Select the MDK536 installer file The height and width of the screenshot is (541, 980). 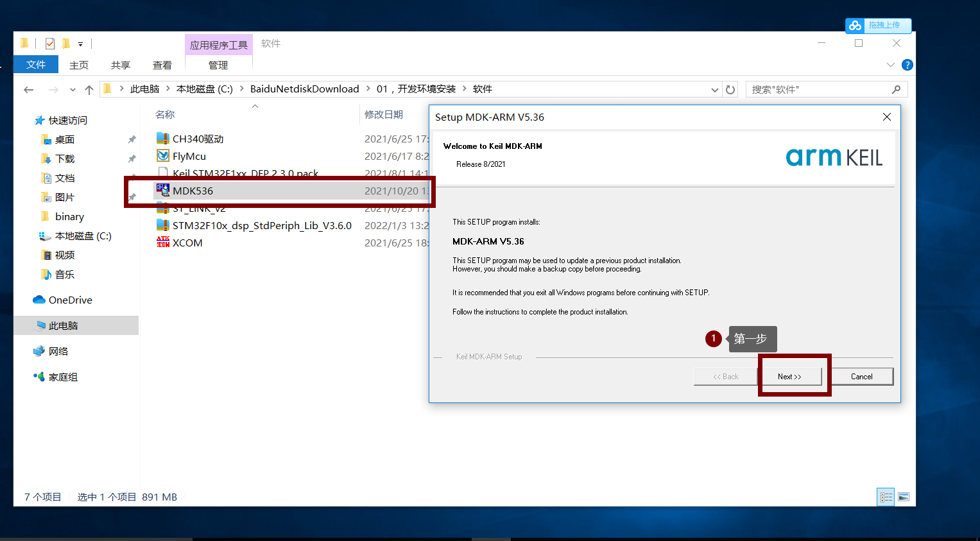point(193,191)
